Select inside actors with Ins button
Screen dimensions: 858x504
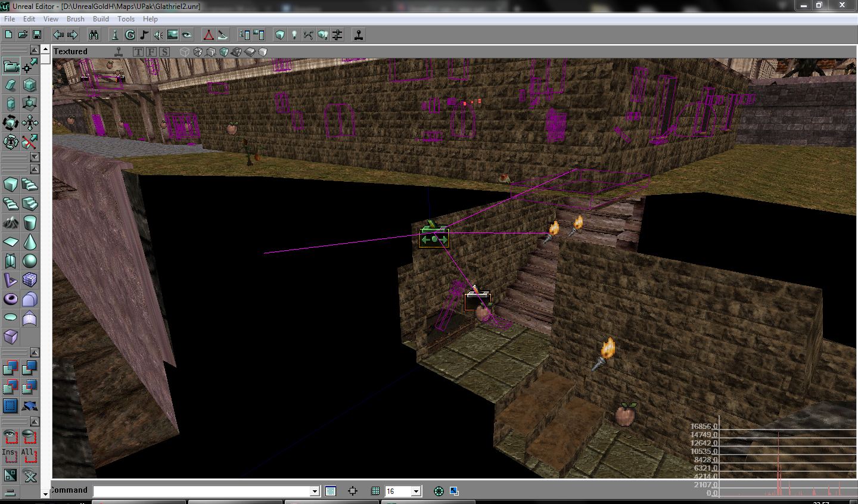click(x=11, y=456)
